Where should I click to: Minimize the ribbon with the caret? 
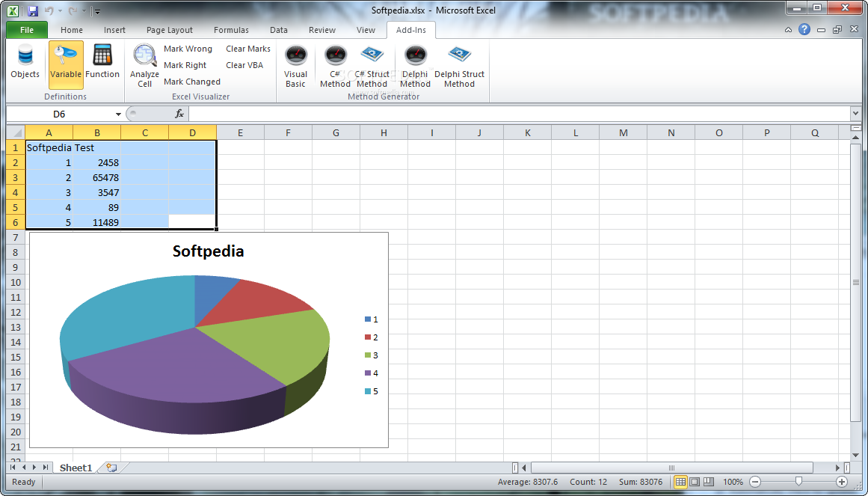pos(788,30)
